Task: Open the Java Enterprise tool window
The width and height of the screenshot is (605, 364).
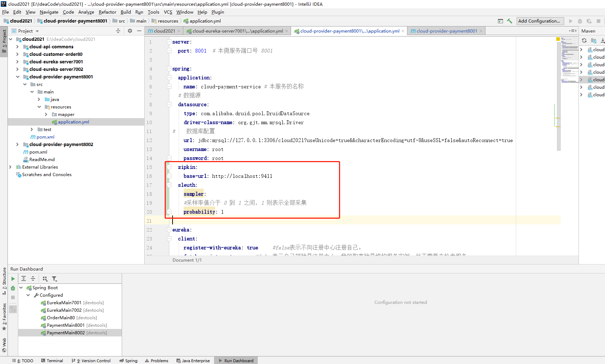Action: point(193,361)
